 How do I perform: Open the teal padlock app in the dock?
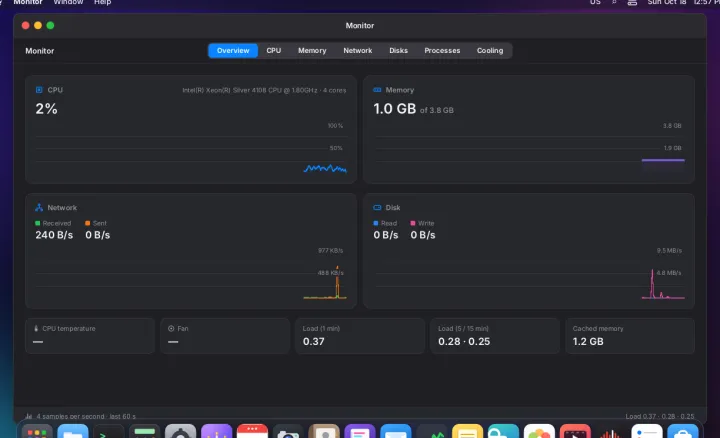click(x=503, y=432)
